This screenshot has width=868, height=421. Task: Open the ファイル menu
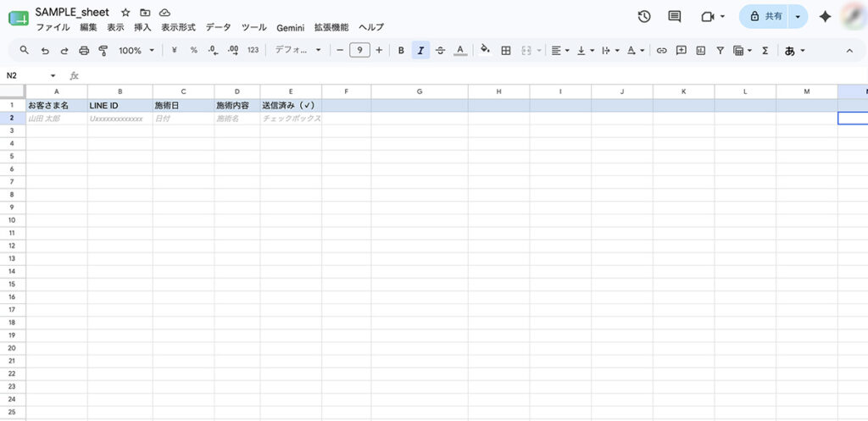(x=53, y=27)
